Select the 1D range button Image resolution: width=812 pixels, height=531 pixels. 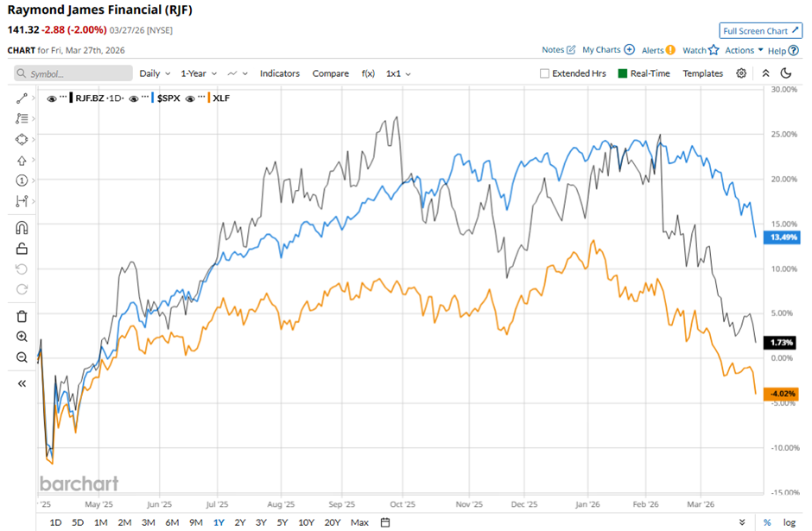55,522
